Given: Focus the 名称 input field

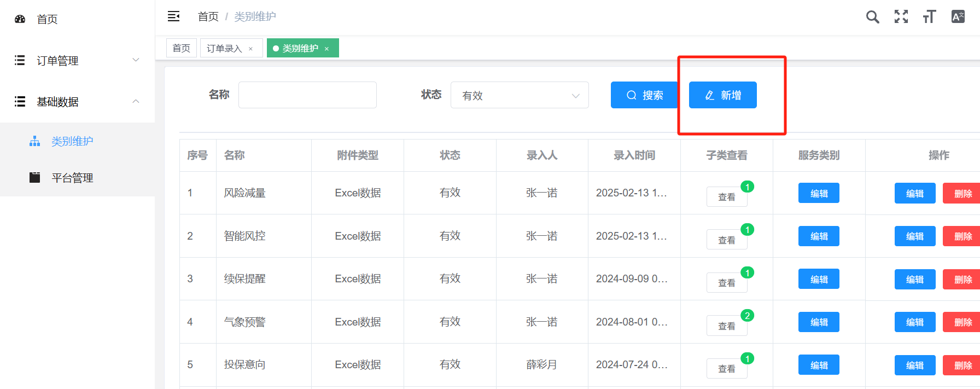Looking at the screenshot, I should pyautogui.click(x=307, y=95).
